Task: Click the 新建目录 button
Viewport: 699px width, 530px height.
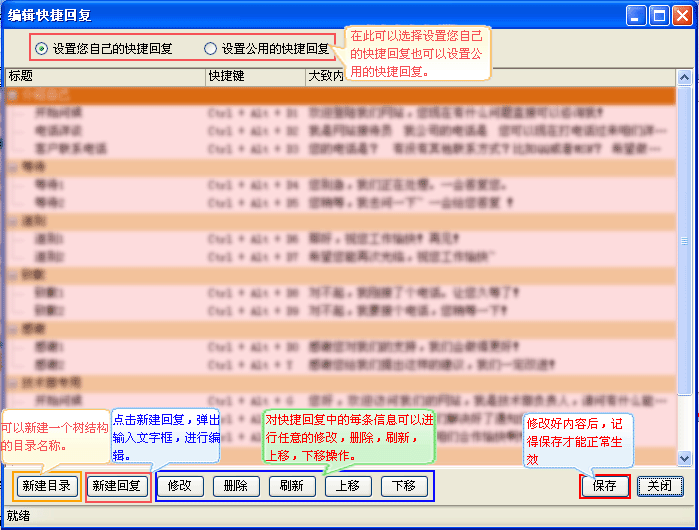Action: [46, 486]
